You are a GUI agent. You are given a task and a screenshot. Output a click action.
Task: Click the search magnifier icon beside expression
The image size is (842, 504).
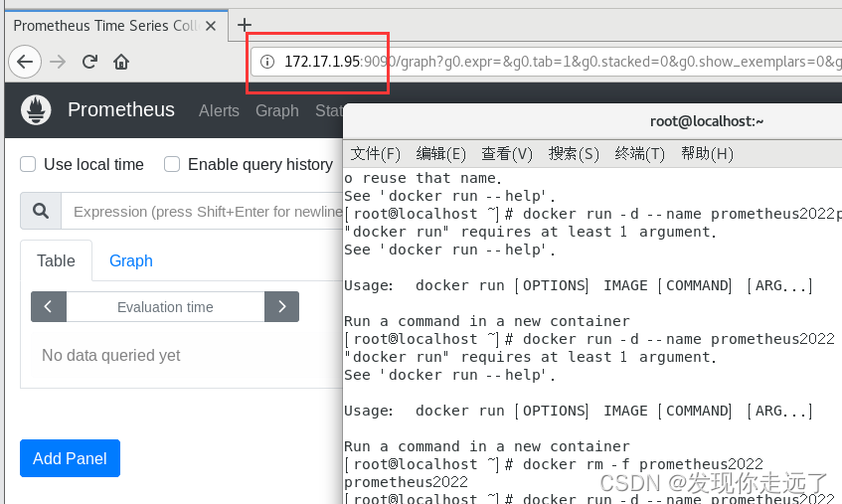point(41,211)
